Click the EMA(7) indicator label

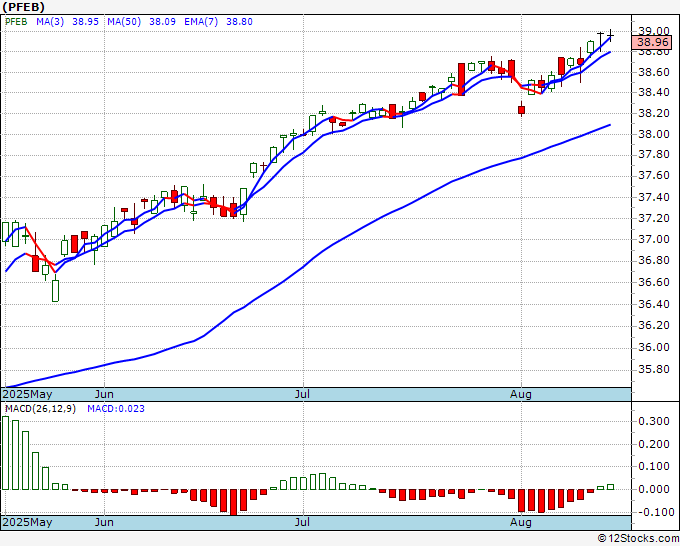(x=201, y=22)
